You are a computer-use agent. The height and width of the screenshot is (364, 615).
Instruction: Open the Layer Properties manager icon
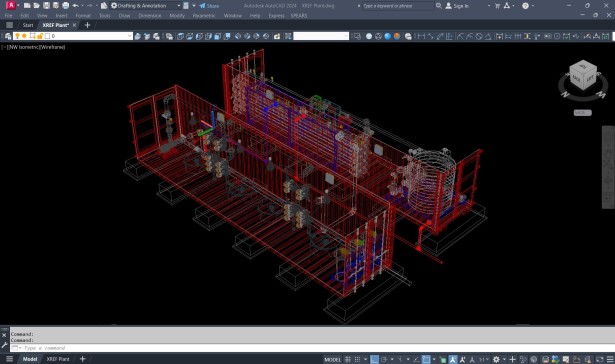8,36
